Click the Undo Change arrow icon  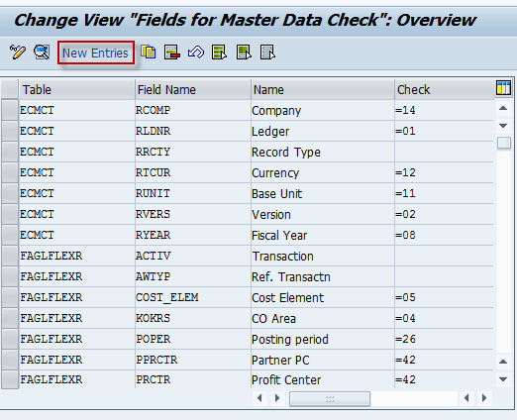tap(196, 52)
